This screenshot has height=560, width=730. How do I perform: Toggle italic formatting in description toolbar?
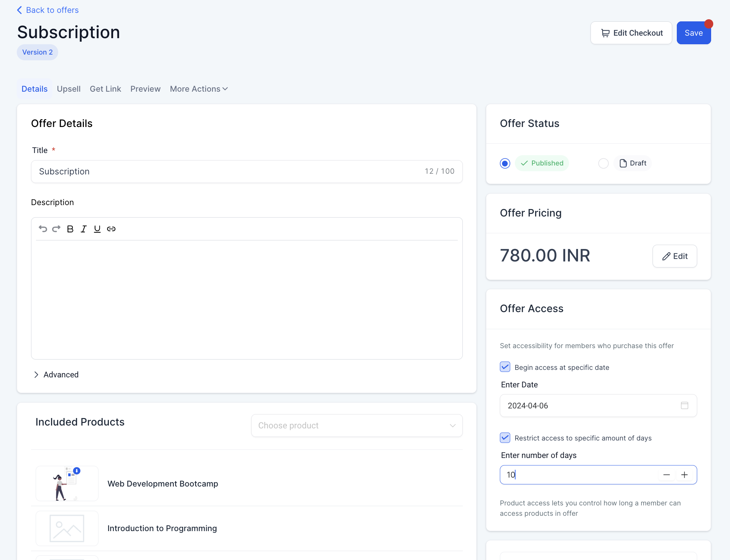83,229
